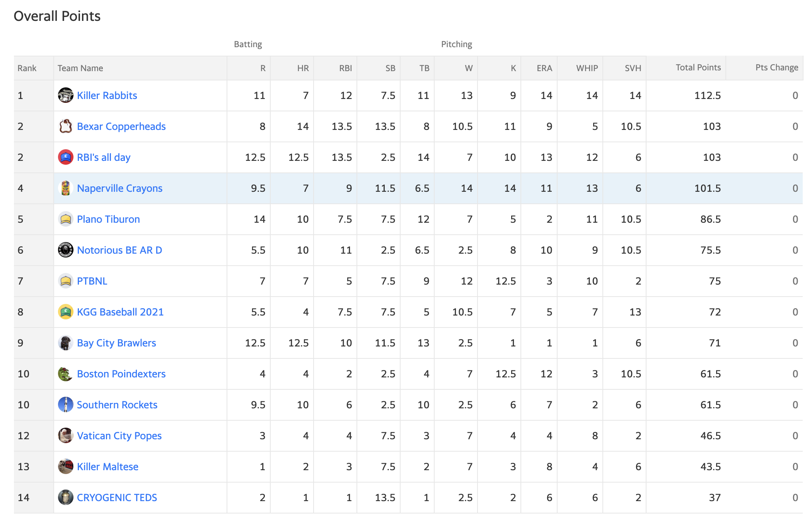
Task: Click the Pts Change column header
Action: 777,68
